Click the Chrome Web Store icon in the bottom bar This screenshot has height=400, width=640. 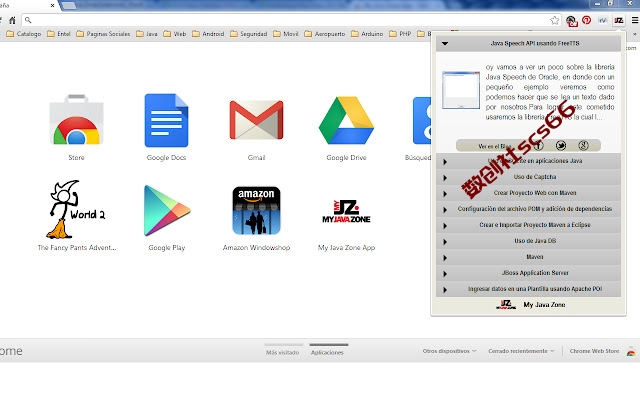coord(631,351)
